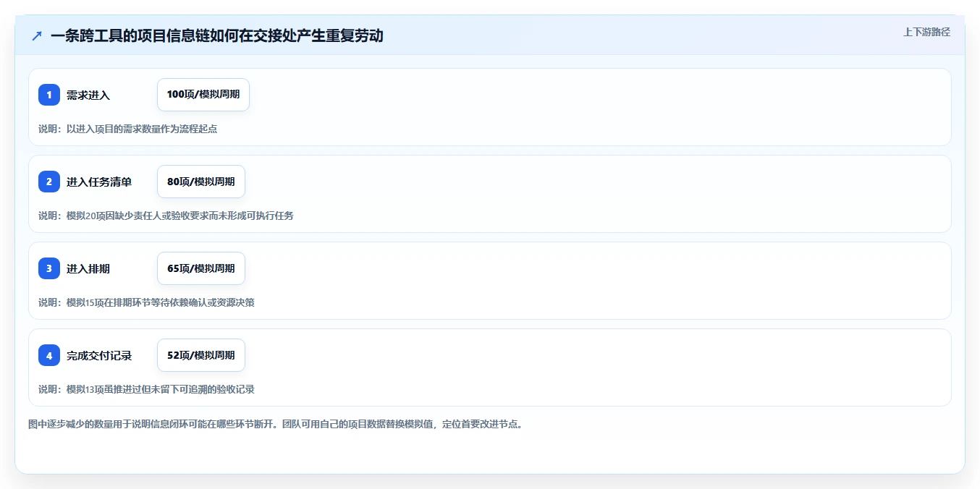Viewport: 980px width, 489px height.
Task: Click the 100项/模拟周期 value pill
Action: point(203,95)
